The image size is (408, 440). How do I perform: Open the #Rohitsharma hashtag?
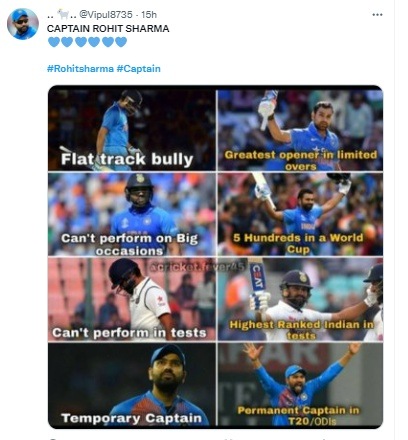(x=80, y=69)
